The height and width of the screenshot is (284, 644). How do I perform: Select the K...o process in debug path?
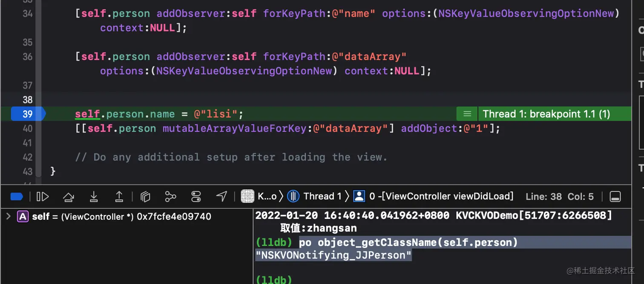click(x=259, y=196)
